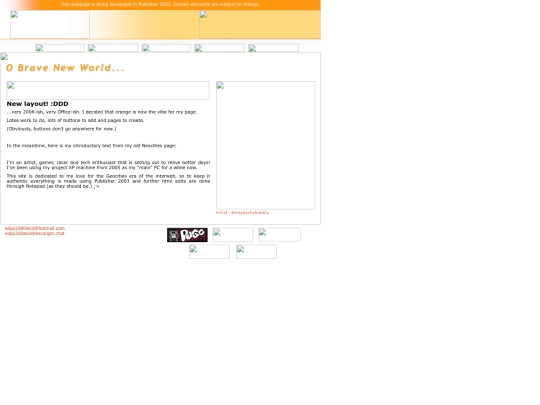Screen dimensions: 540x405
Task: Click the line 'Lotsa work to do, lots of buttons'
Action: click(75, 120)
